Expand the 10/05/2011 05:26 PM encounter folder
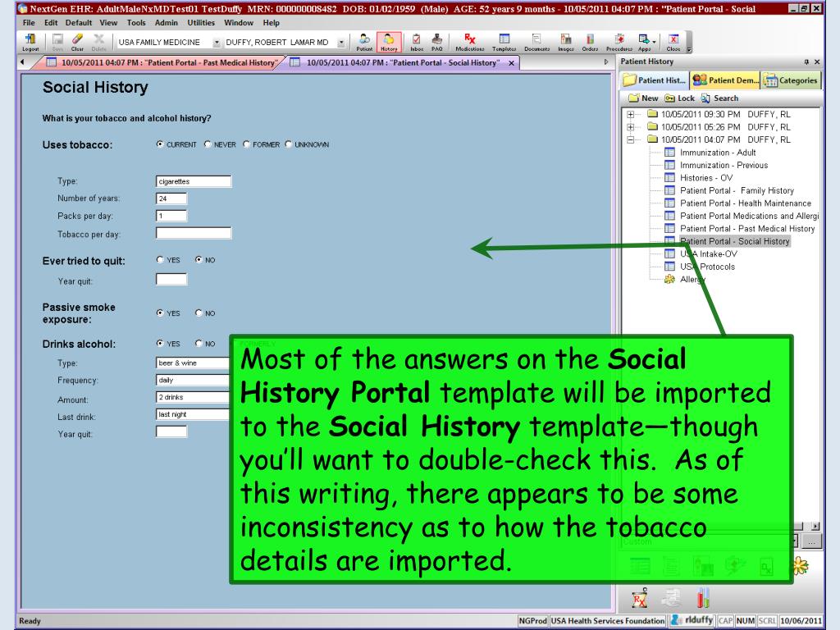Screen dimensions: 840x630 pyautogui.click(x=631, y=127)
